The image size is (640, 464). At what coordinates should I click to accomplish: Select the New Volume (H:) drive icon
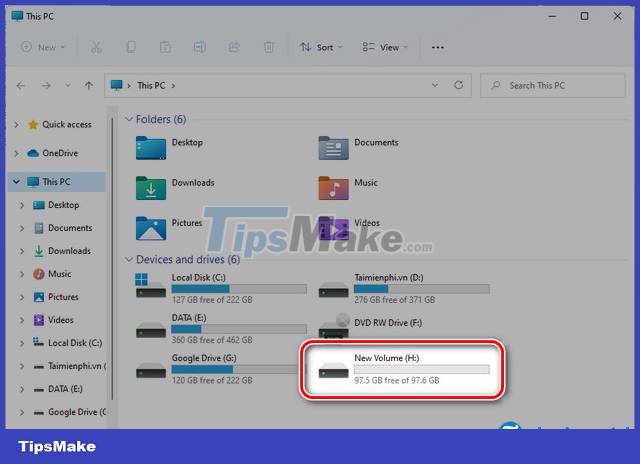[333, 370]
